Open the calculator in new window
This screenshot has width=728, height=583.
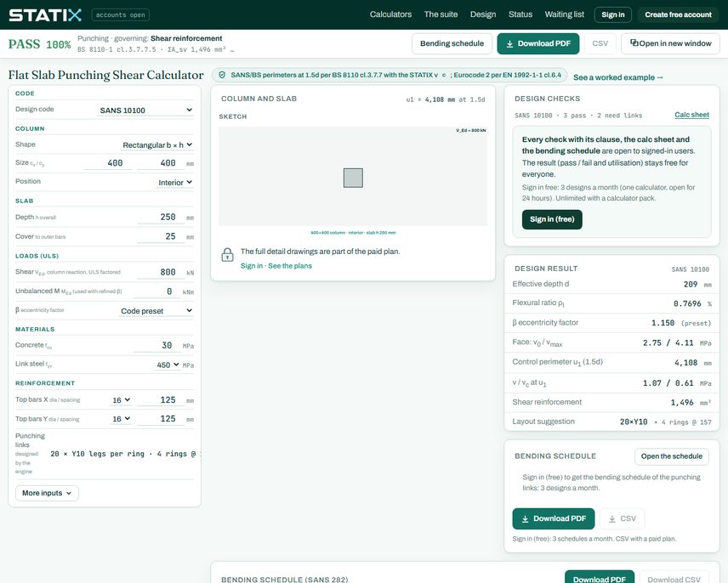670,43
